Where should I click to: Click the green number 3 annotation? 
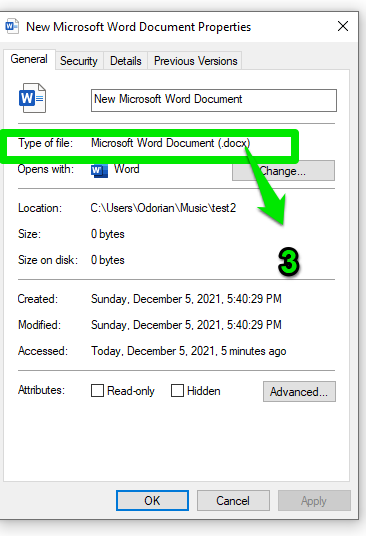tap(289, 262)
